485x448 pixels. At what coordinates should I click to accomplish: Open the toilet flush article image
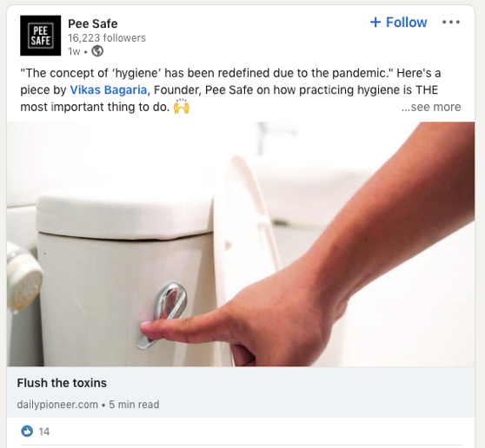[x=241, y=244]
